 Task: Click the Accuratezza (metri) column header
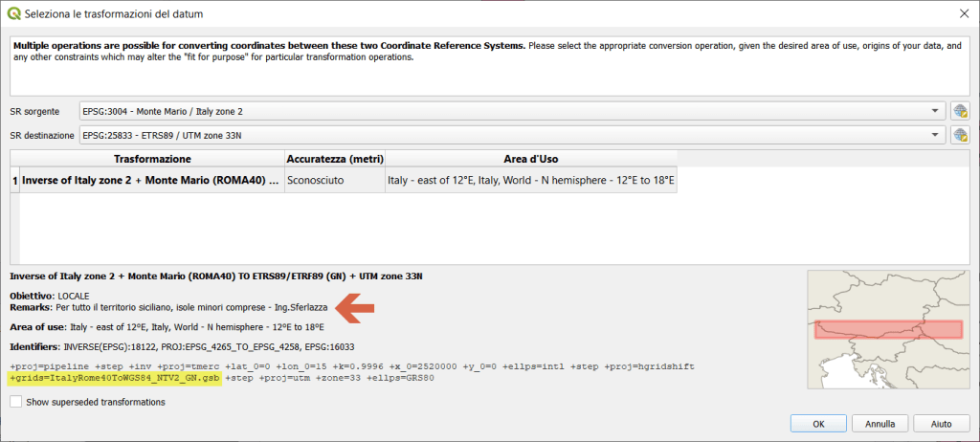pyautogui.click(x=334, y=158)
